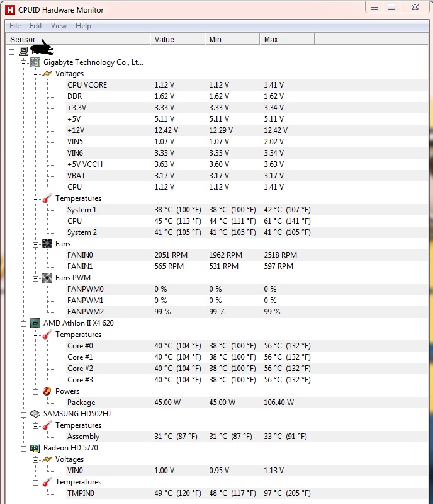The width and height of the screenshot is (433, 504).
Task: Select the Package power row
Action: [247, 403]
